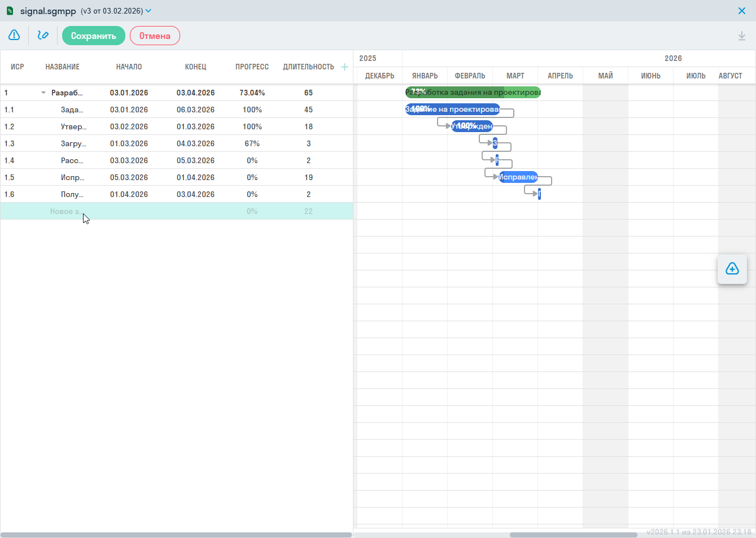Click the link/dependency tool icon
The width and height of the screenshot is (756, 538).
tap(43, 36)
